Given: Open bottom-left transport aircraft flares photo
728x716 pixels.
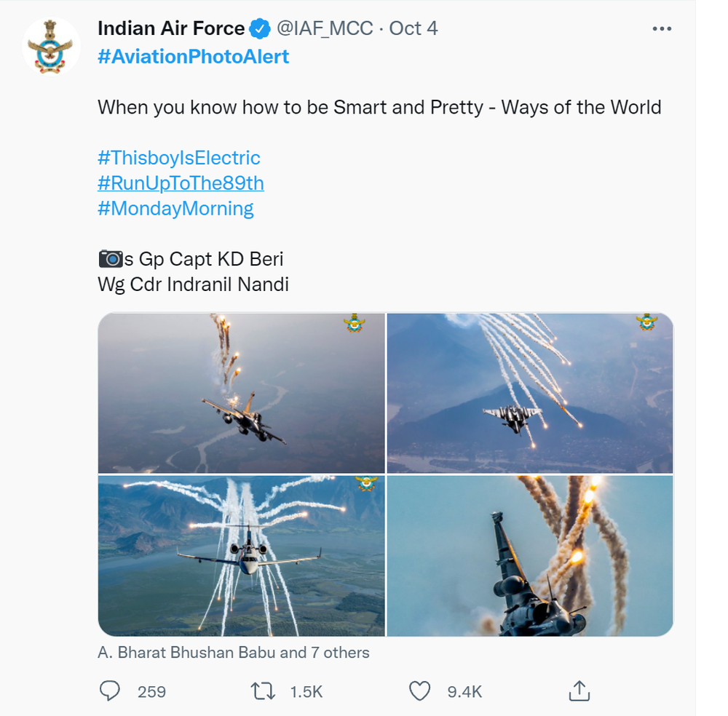Looking at the screenshot, I should [x=241, y=556].
